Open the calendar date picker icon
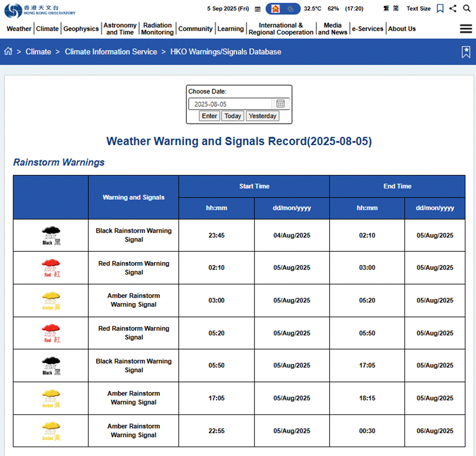Viewport: 476px width, 456px height. click(280, 104)
